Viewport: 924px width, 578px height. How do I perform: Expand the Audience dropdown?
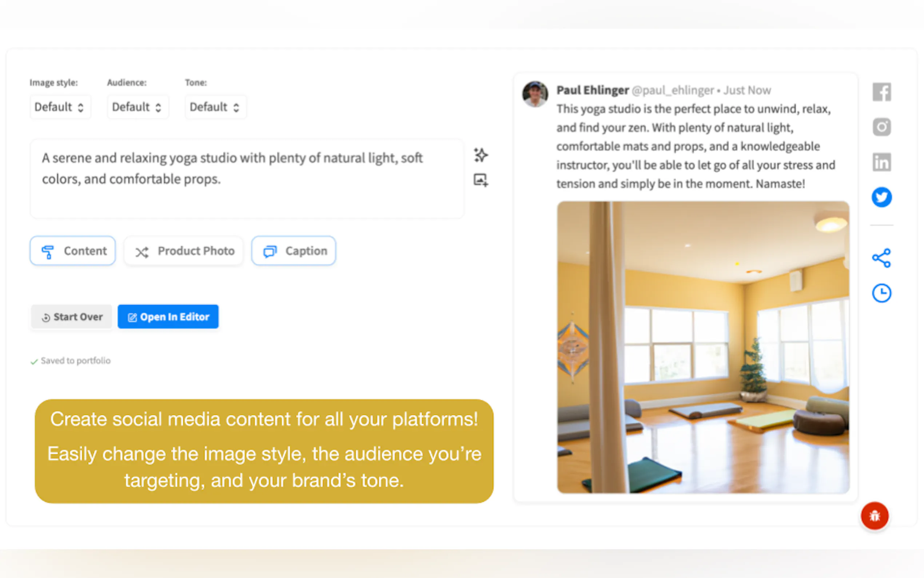(137, 107)
